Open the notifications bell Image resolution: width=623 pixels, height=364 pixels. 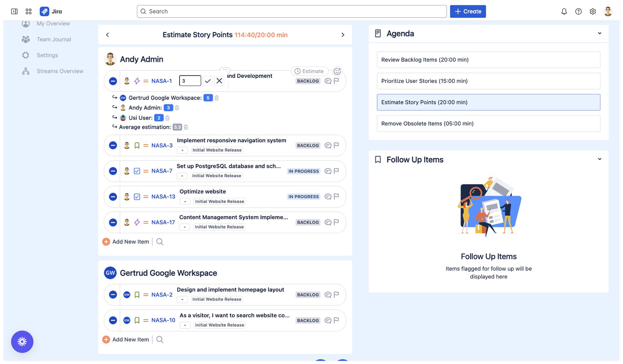tap(564, 11)
